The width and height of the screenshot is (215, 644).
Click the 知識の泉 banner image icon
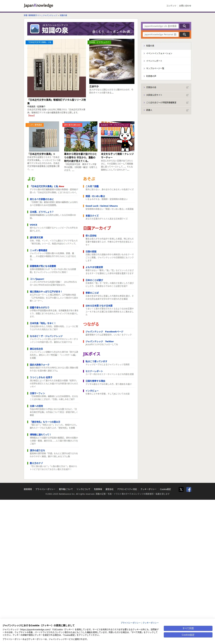35,29
